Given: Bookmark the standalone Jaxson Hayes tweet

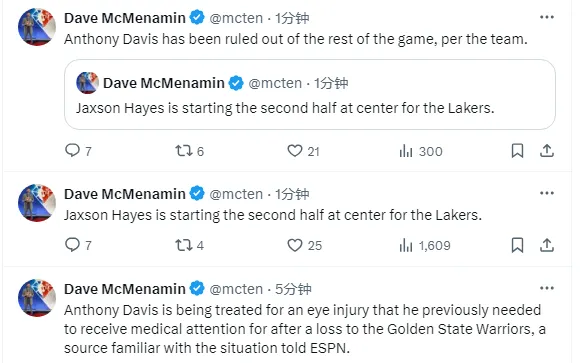Looking at the screenshot, I should [x=517, y=245].
